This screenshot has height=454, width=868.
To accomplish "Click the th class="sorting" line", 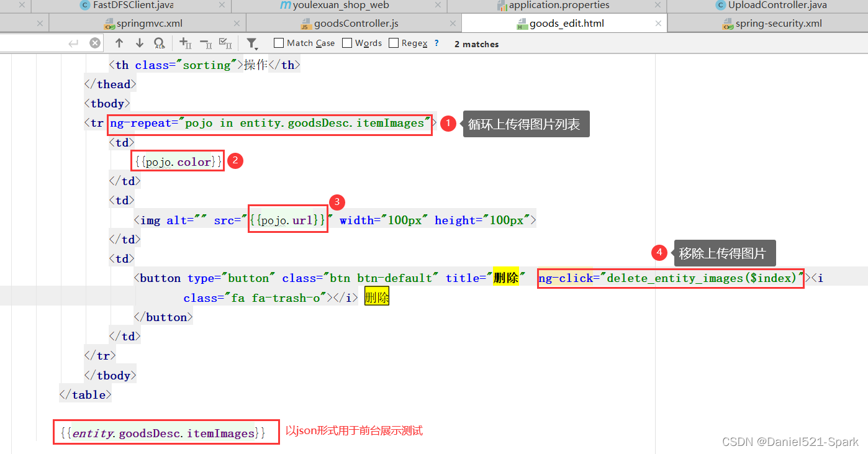I will click(205, 65).
